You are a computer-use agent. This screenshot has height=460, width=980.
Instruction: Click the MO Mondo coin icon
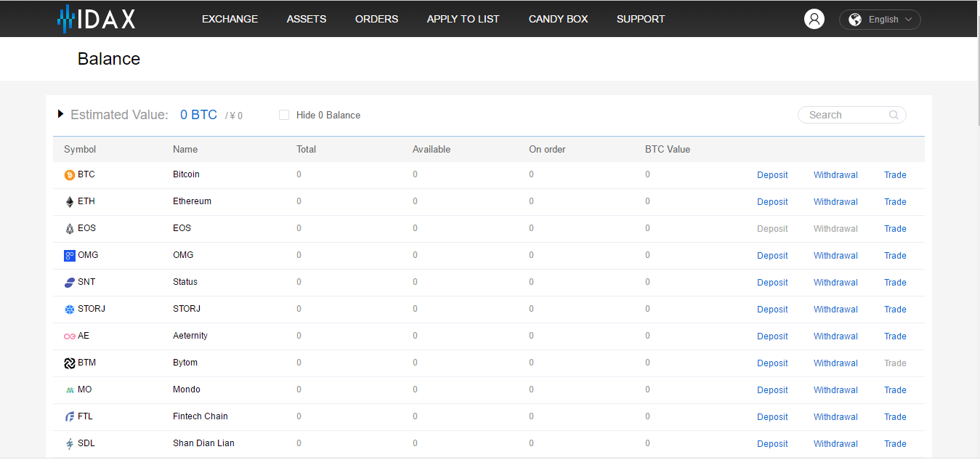pyautogui.click(x=70, y=390)
